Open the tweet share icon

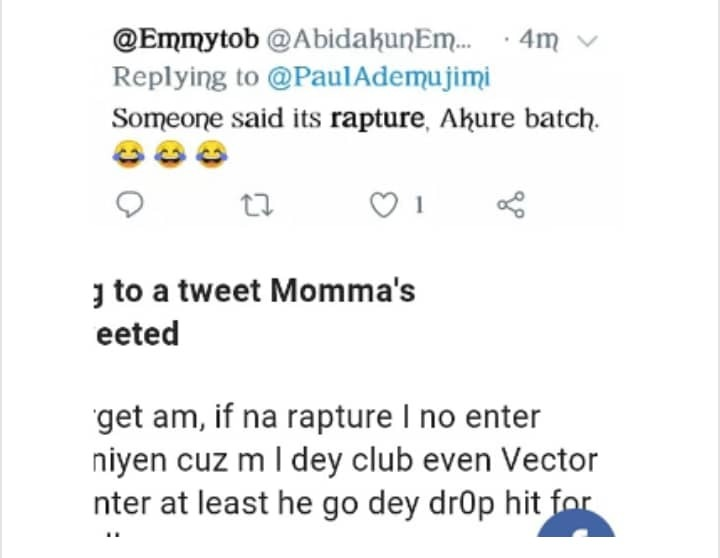(x=510, y=206)
